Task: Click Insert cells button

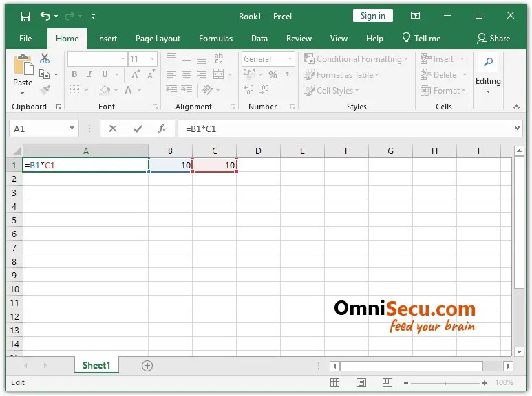Action: tap(442, 59)
